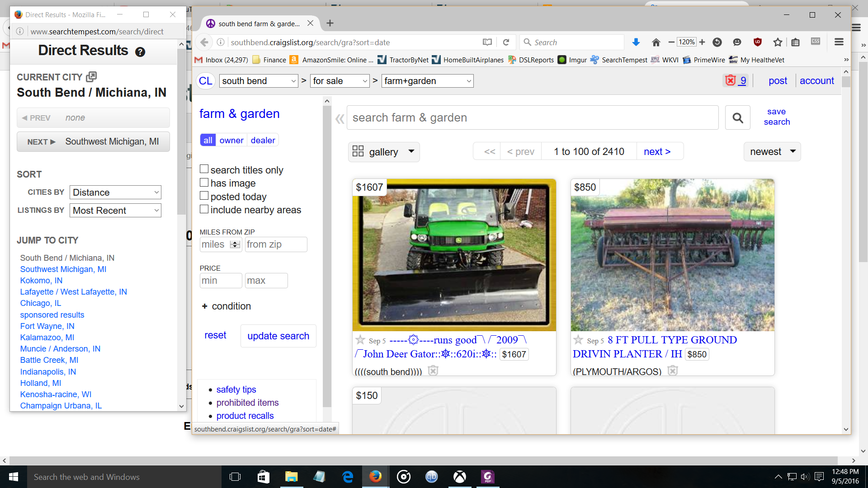
Task: Click the reload page icon
Action: (506, 42)
